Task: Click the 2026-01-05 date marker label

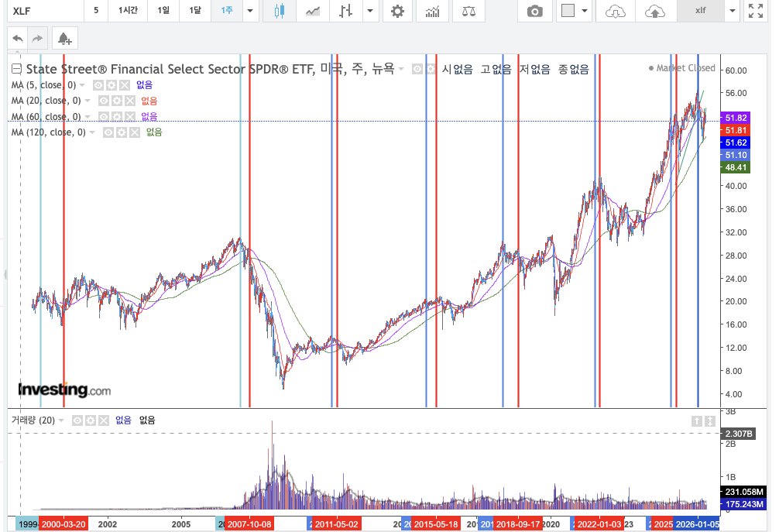Action: [697, 524]
